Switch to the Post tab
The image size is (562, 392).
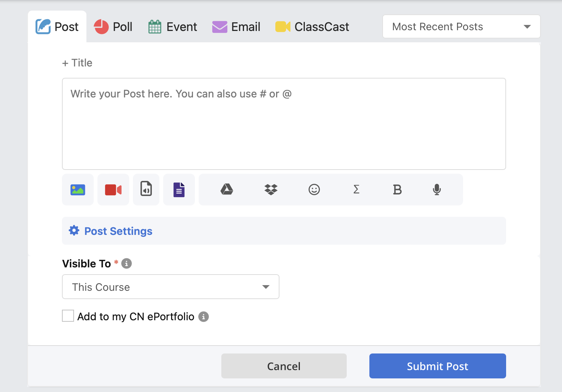pos(57,26)
